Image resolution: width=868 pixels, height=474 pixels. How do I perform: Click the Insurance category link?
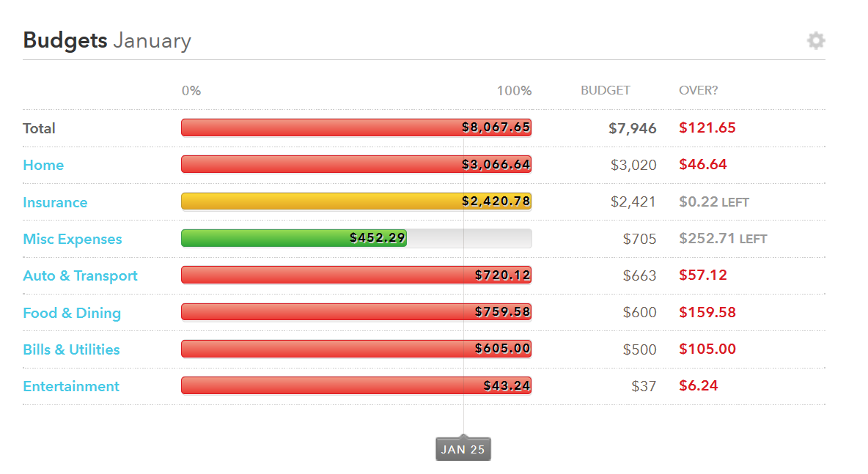point(55,201)
